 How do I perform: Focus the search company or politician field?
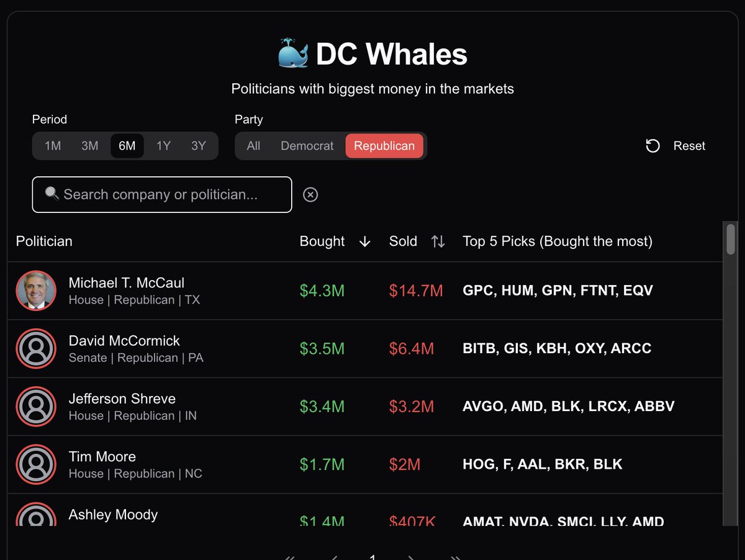click(162, 195)
